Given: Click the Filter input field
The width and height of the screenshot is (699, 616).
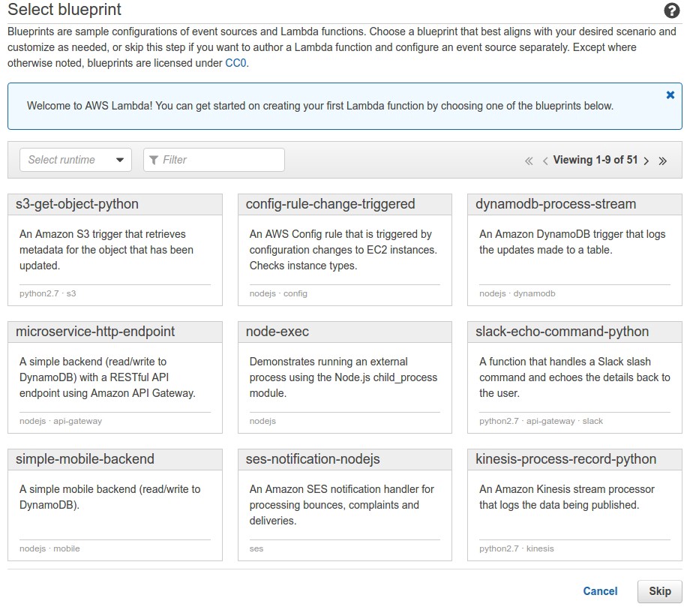Looking at the screenshot, I should (214, 160).
